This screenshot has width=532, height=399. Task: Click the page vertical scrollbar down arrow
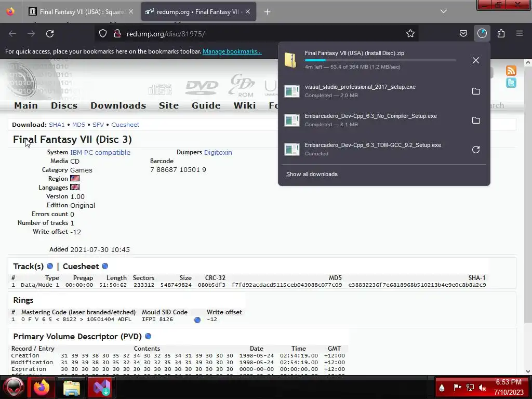point(528,371)
